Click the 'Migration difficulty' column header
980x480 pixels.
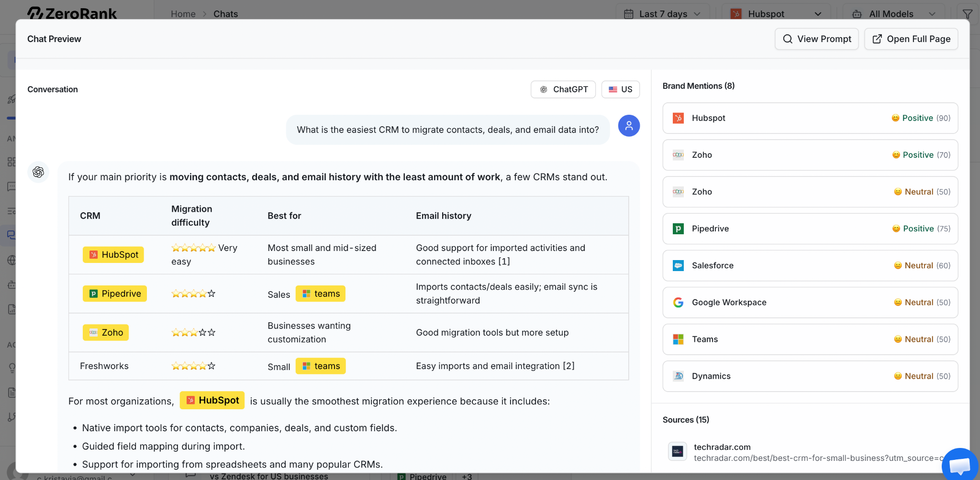pos(191,216)
